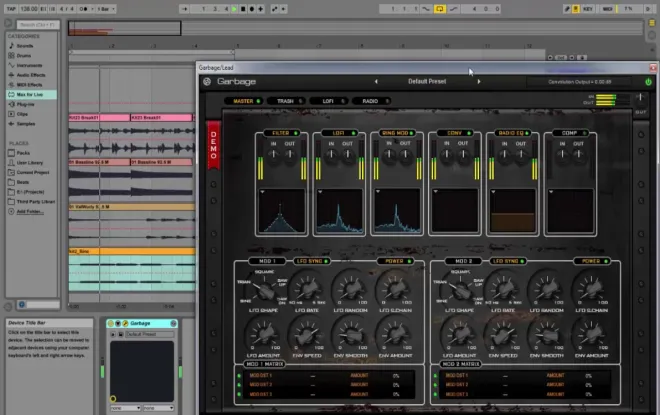The image size is (660, 415).
Task: Select Plug-ins category in browser
Action: coord(25,104)
